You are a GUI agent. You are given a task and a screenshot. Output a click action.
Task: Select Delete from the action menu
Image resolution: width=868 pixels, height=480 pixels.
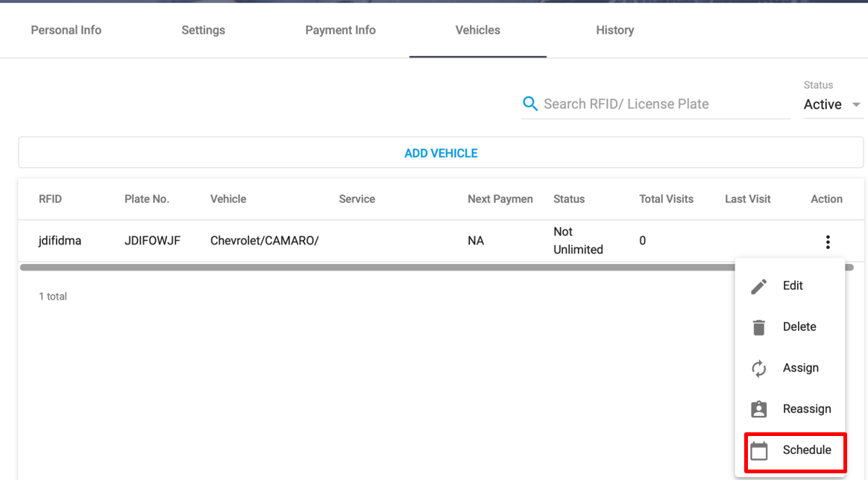pyautogui.click(x=799, y=326)
